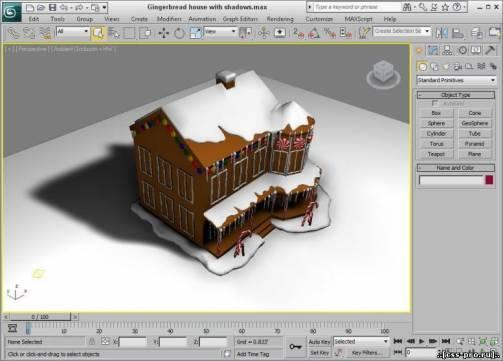
Task: Switch to the Hierarchy command panel tab
Action: pyautogui.click(x=447, y=50)
